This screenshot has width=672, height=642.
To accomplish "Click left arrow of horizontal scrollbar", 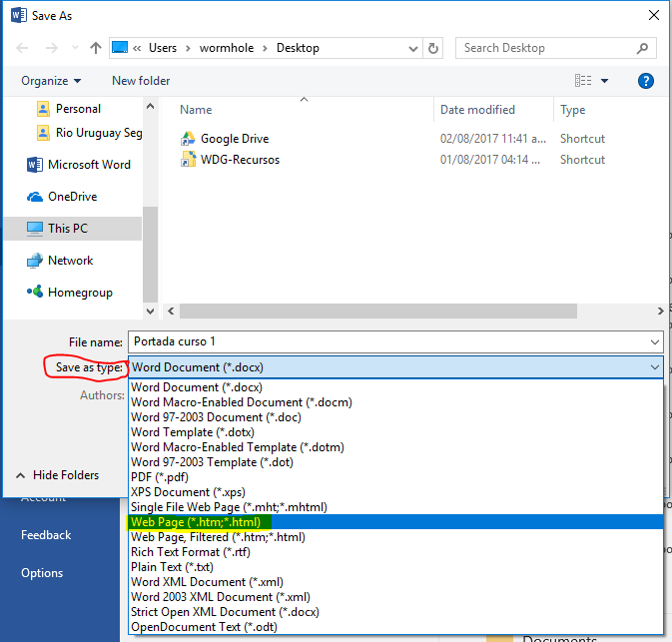I will 171,311.
